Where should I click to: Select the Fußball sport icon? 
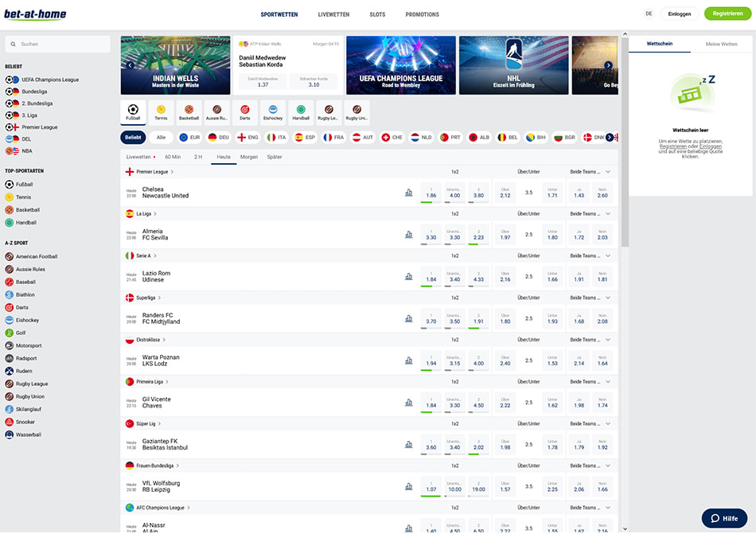pyautogui.click(x=133, y=112)
